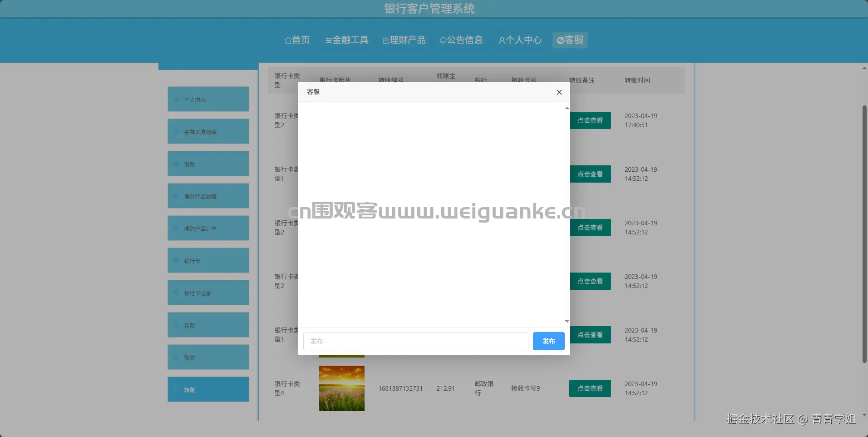Open the 理财产品订单 sidebar menu item
The width and height of the screenshot is (868, 437).
[208, 228]
